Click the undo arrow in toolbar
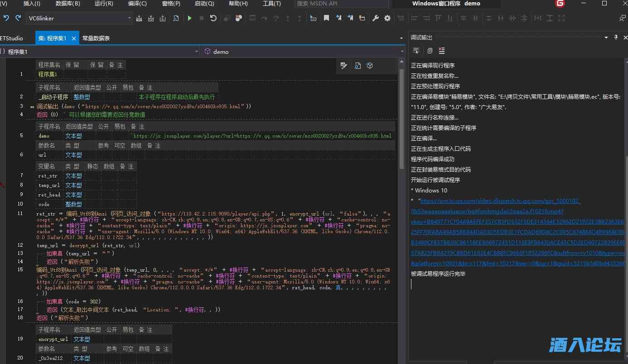The image size is (628, 364). [6, 18]
